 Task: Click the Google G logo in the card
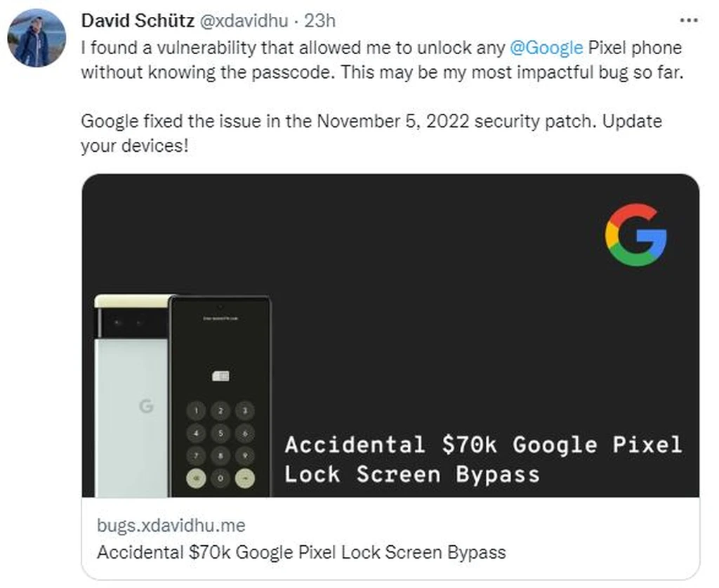pos(636,235)
